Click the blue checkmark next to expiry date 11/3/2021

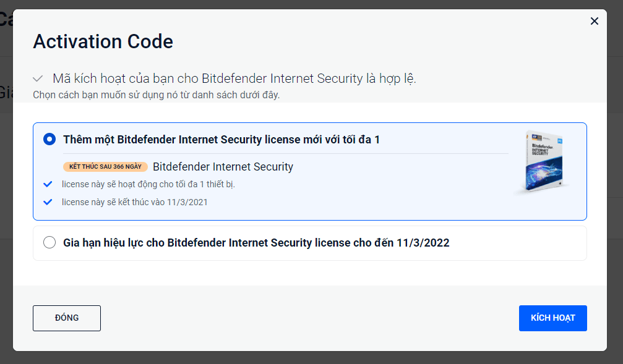(48, 202)
